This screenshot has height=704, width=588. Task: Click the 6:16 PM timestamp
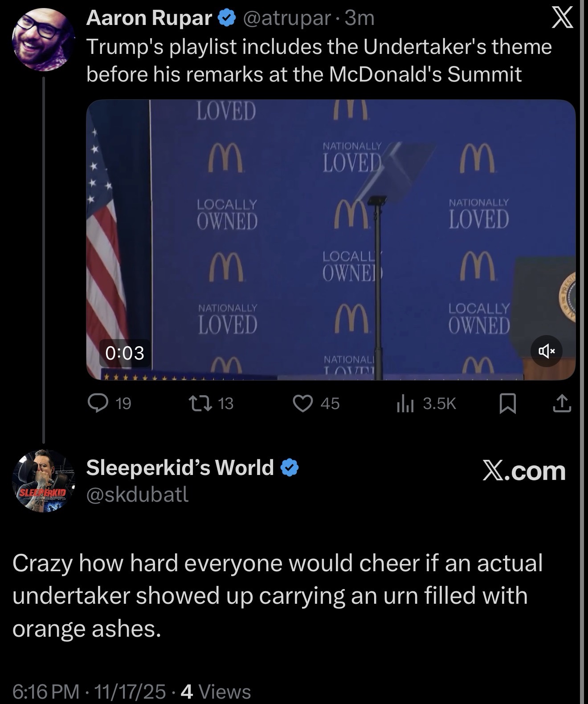[45, 691]
